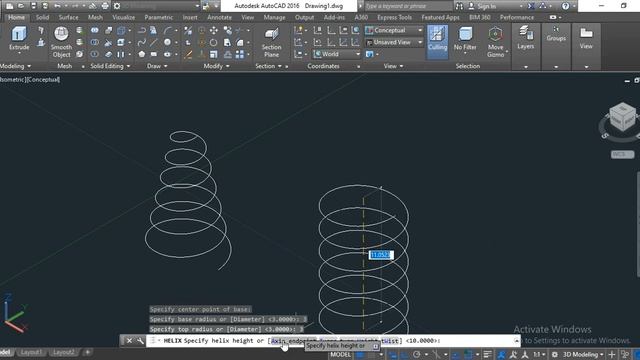The image size is (640, 360).
Task: Switch to the Annotate ribbon tab
Action: tap(219, 17)
